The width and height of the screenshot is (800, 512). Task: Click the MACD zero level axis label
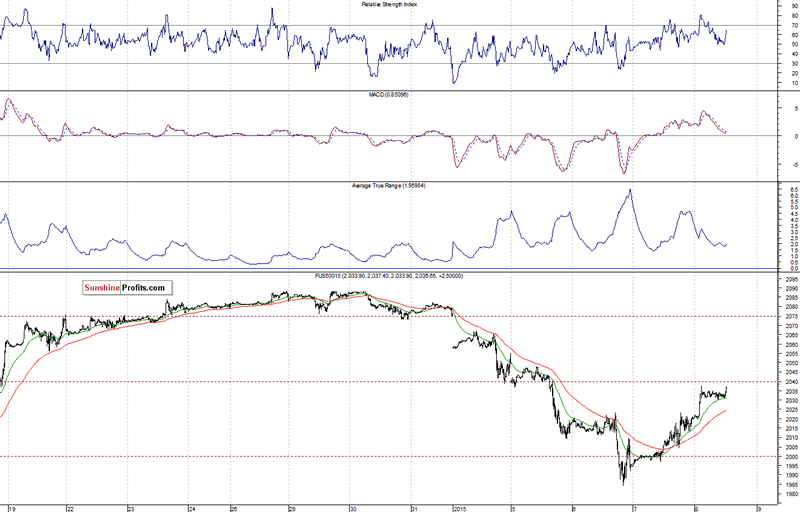pos(768,136)
